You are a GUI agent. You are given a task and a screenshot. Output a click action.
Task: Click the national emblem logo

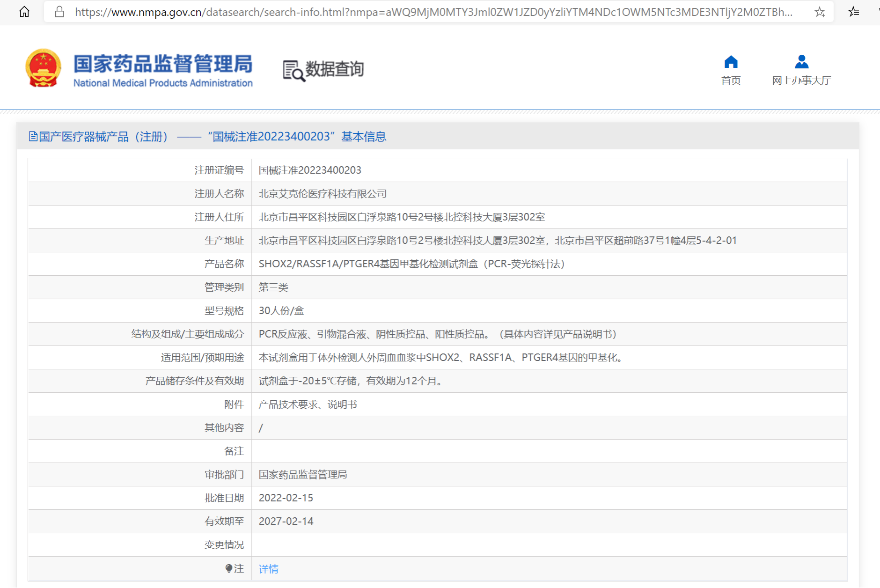(44, 68)
